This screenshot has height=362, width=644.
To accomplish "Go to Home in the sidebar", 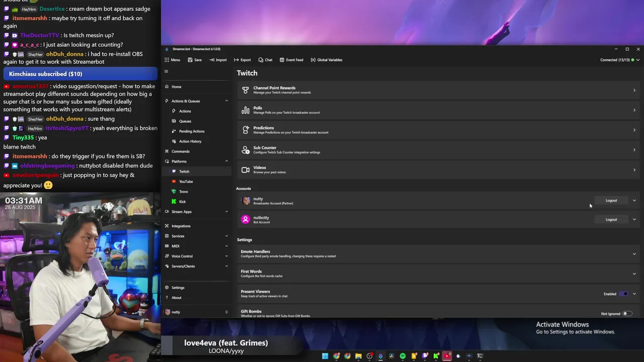I will pos(197,86).
